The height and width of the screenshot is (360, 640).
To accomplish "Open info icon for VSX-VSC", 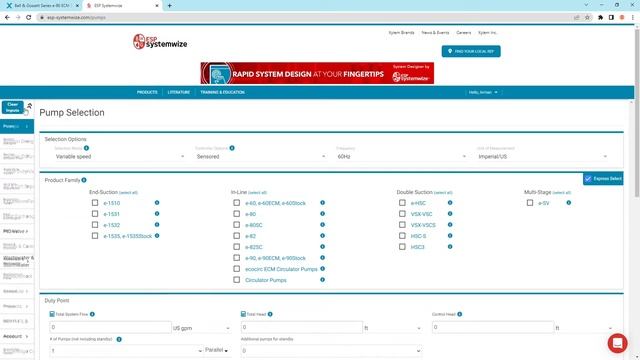I will [450, 214].
